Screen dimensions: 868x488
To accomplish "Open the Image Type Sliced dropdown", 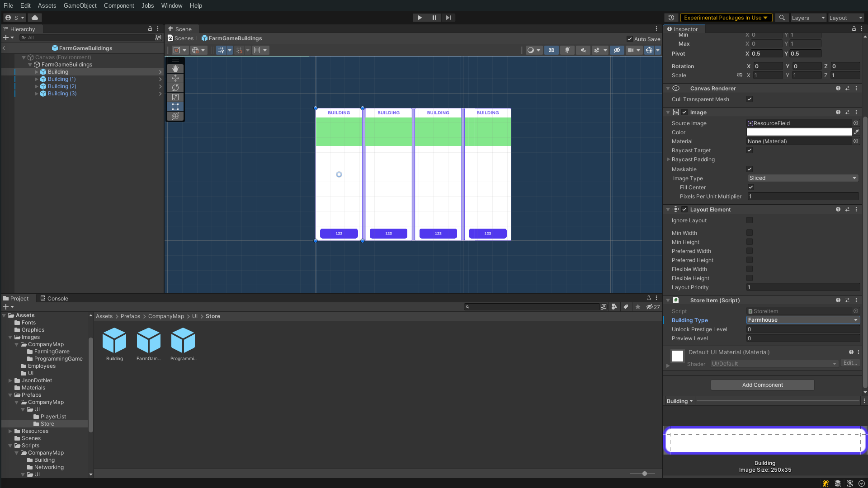I will click(x=802, y=178).
